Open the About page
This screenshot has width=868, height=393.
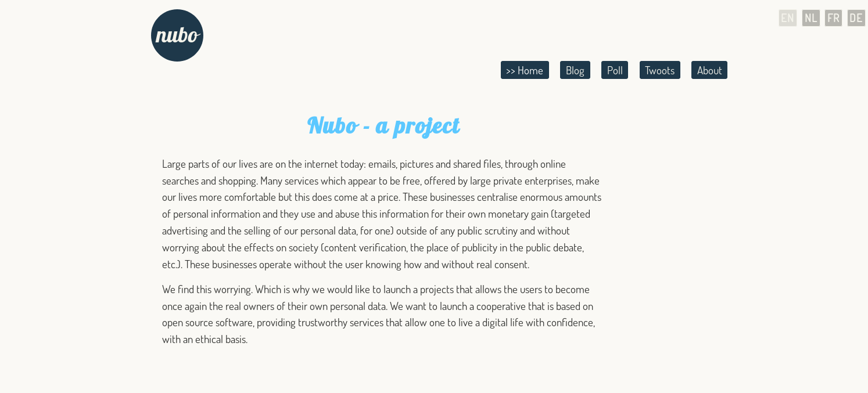[709, 70]
